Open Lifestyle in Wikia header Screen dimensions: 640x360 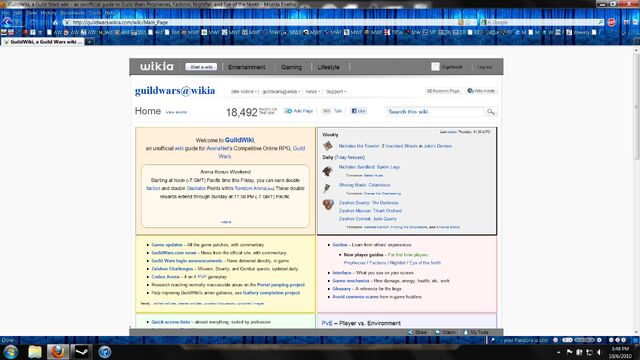point(329,67)
